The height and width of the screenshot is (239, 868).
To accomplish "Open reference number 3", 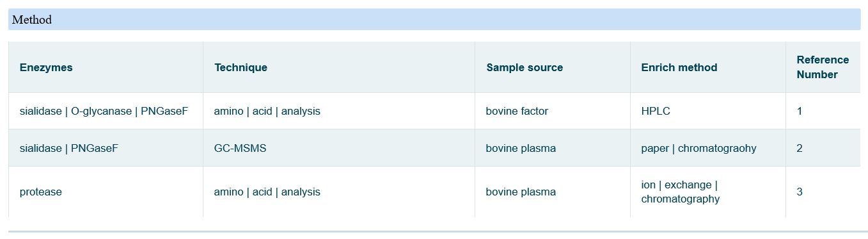I will (x=800, y=192).
